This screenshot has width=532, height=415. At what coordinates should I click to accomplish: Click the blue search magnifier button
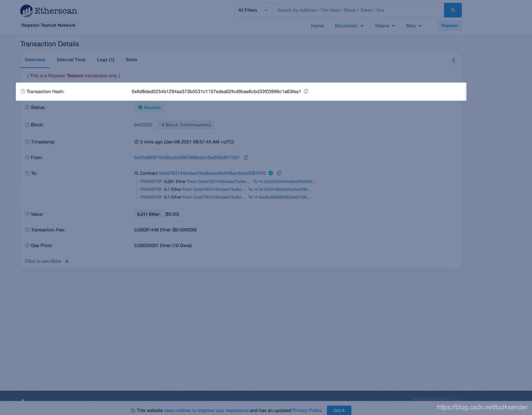click(453, 10)
